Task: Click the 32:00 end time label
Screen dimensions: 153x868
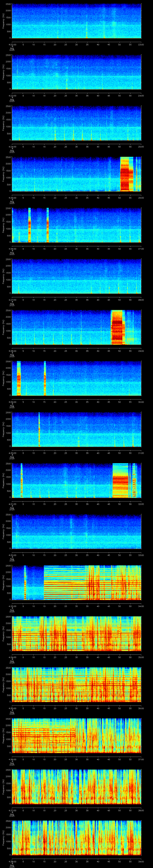Action: click(x=141, y=504)
